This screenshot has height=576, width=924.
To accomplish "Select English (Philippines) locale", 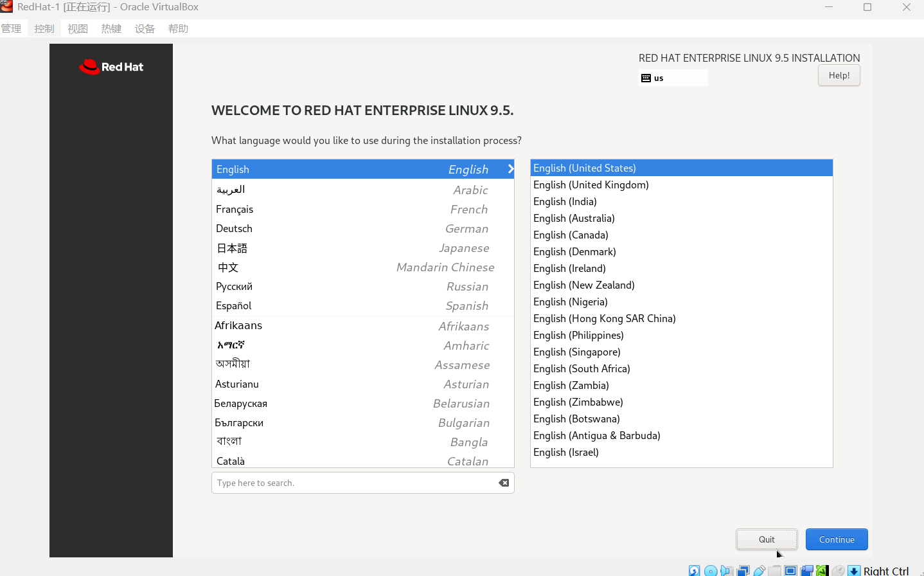I will click(x=682, y=335).
